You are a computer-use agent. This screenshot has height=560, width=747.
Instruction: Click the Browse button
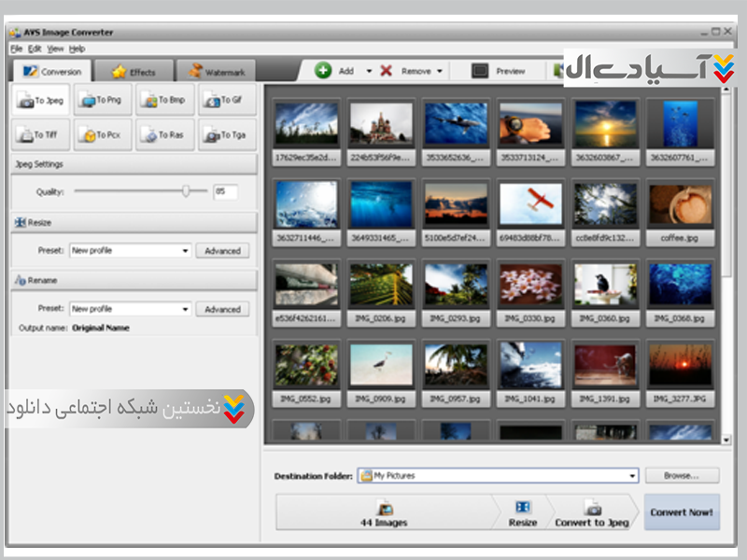tap(681, 476)
